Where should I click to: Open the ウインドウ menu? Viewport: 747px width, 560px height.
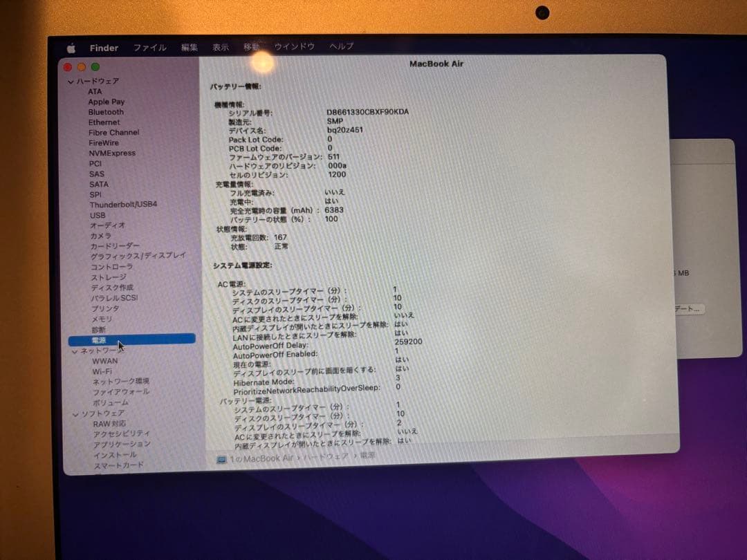click(293, 48)
